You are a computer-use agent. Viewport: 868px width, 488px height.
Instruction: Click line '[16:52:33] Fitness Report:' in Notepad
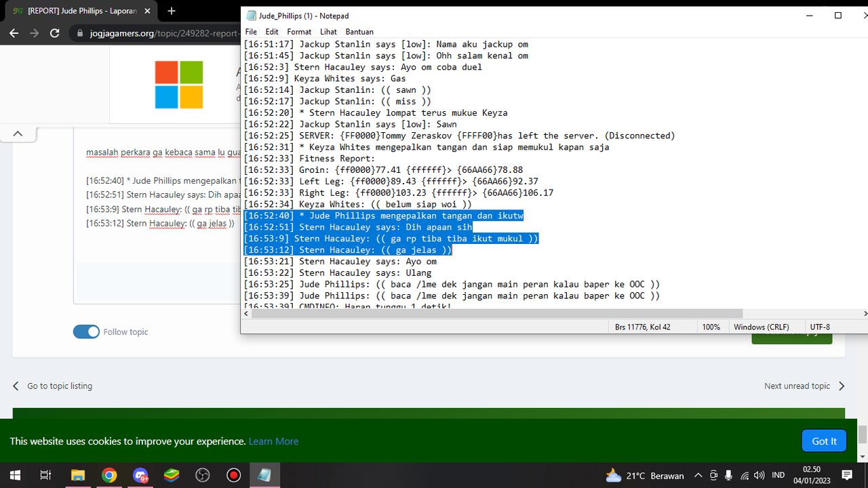pos(309,159)
